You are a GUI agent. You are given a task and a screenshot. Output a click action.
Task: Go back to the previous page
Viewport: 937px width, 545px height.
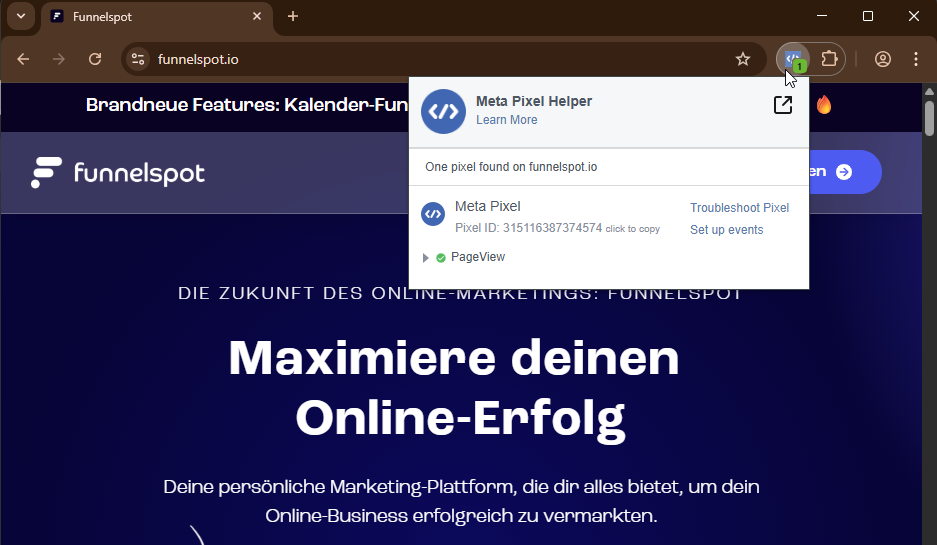[23, 59]
